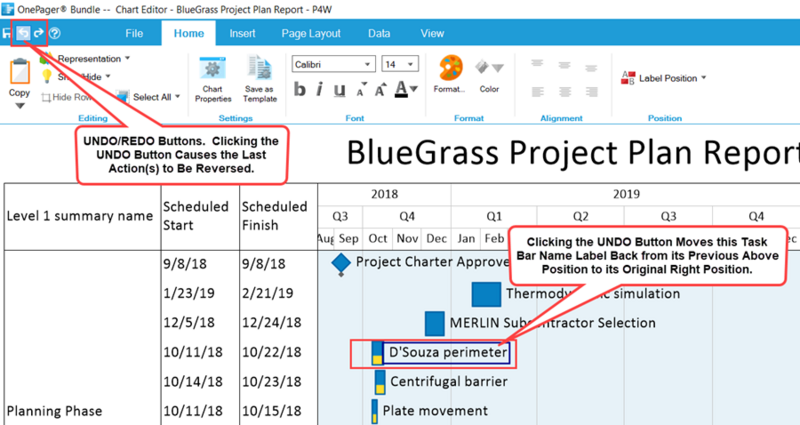Click the BlueGrass Project Plan Report title
Viewport: 800px width, 425px height.
[573, 153]
